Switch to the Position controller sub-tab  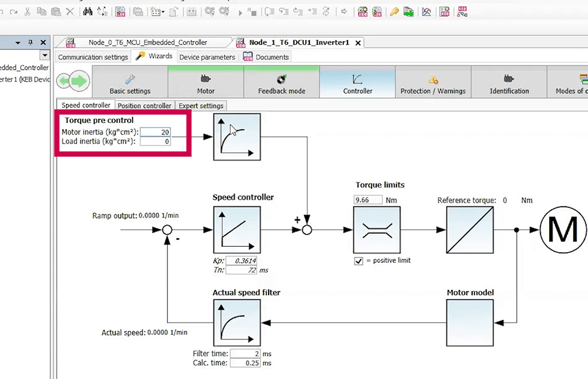[145, 106]
